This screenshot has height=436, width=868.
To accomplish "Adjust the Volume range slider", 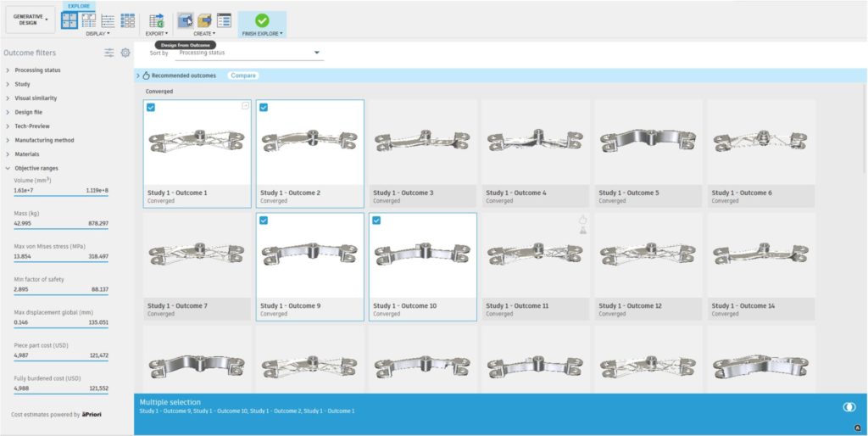I will coord(61,196).
